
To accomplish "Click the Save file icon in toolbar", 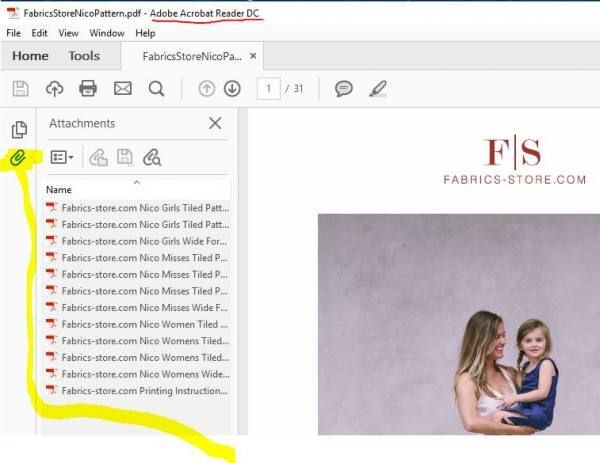I will coord(20,88).
